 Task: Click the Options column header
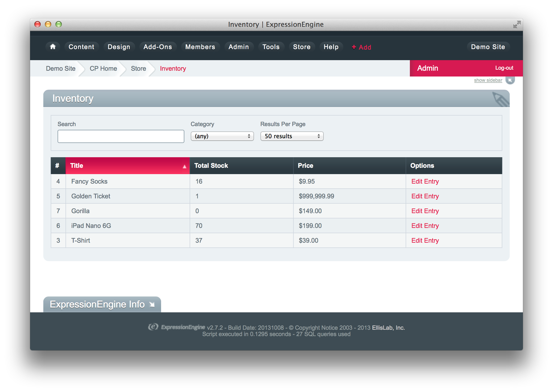[454, 166]
